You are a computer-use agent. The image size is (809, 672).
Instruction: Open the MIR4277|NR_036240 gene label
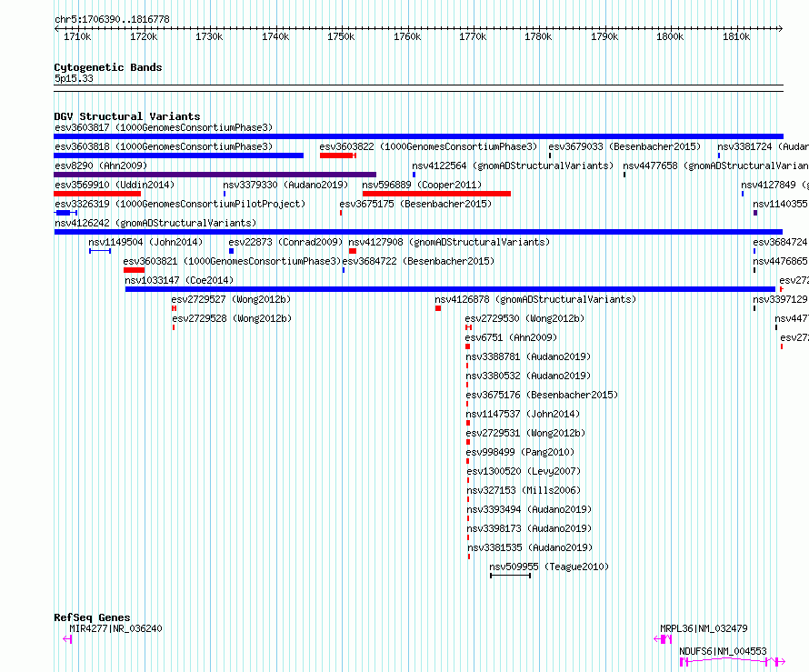[115, 628]
